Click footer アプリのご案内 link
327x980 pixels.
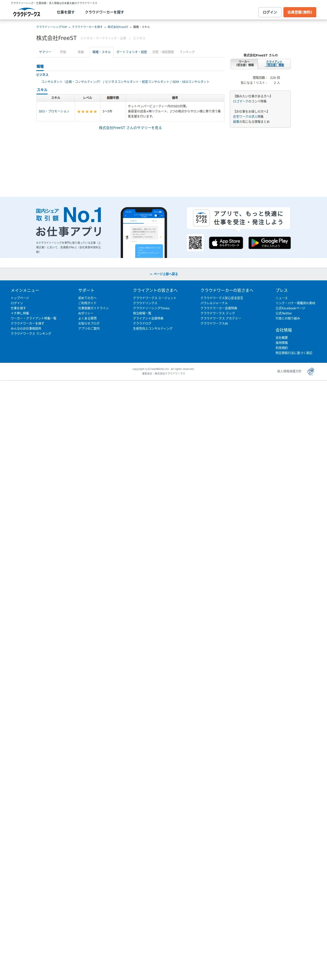coord(89,328)
